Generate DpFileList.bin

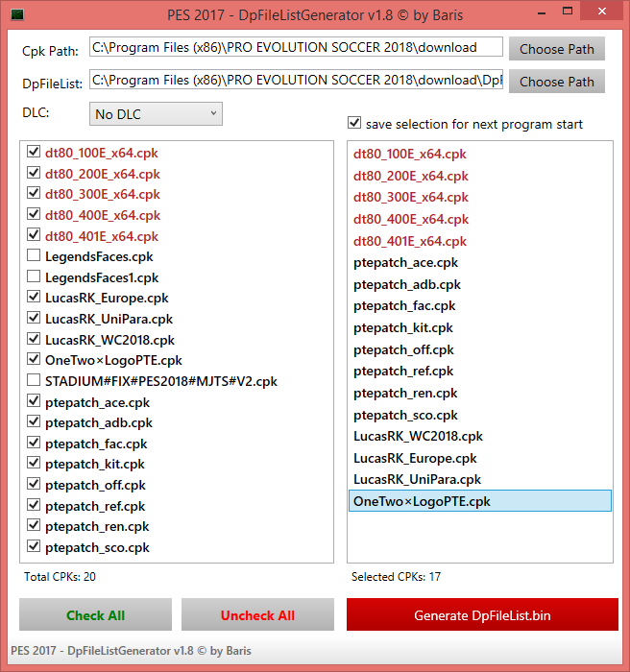482,614
